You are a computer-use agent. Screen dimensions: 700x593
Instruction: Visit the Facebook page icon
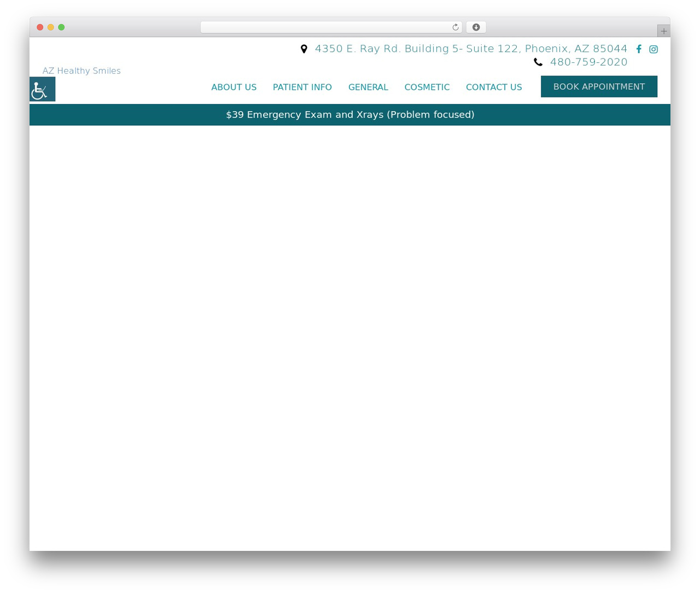click(x=639, y=49)
